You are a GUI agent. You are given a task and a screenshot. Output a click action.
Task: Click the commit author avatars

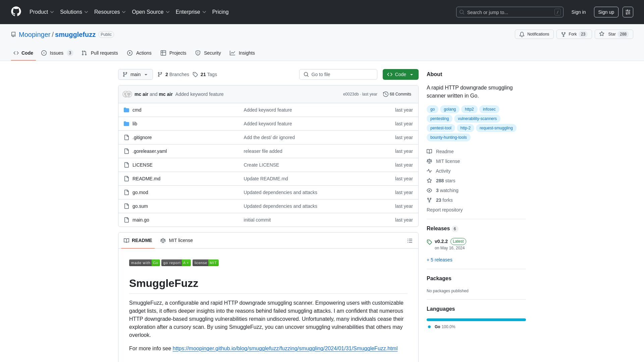click(x=127, y=94)
